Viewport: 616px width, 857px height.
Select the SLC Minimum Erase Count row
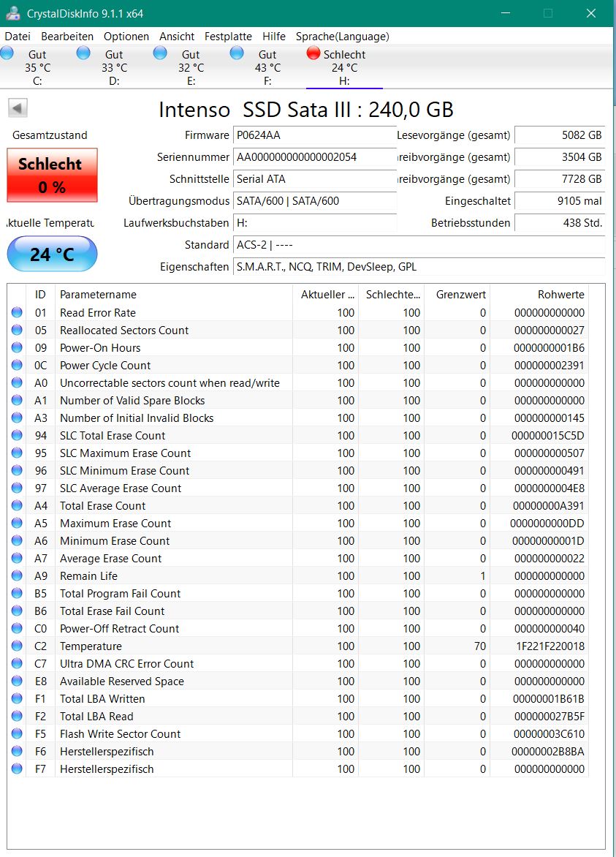tap(298, 471)
